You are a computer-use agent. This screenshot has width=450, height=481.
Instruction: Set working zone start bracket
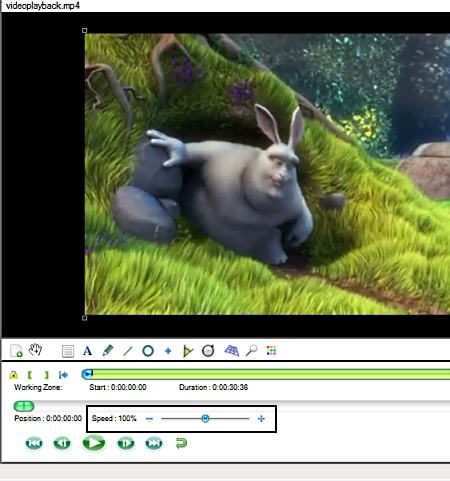click(30, 375)
